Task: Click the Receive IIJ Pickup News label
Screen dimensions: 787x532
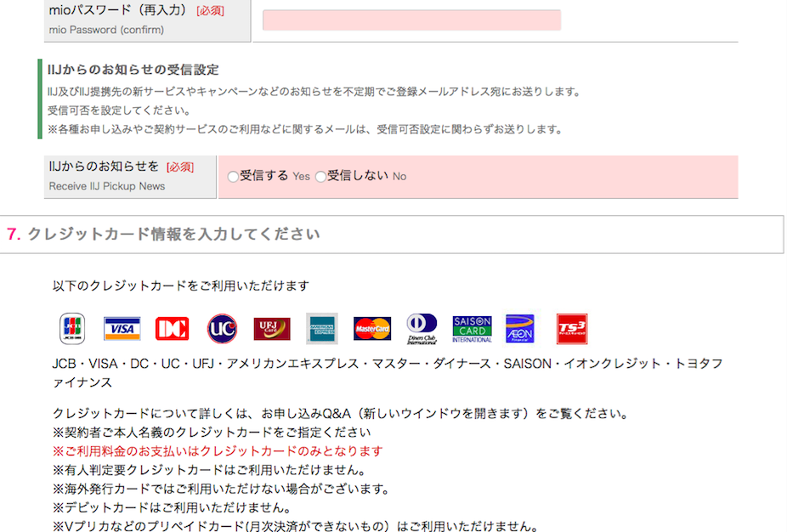Action: click(107, 186)
